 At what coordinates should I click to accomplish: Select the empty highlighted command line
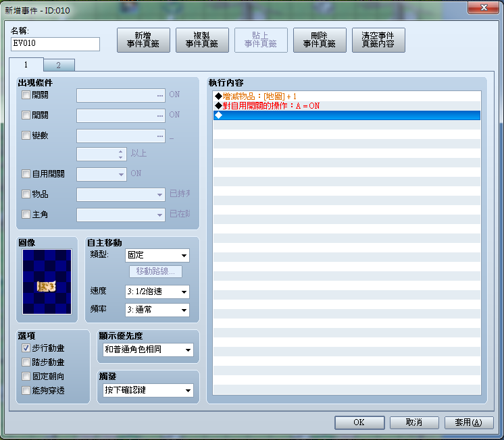(x=347, y=115)
